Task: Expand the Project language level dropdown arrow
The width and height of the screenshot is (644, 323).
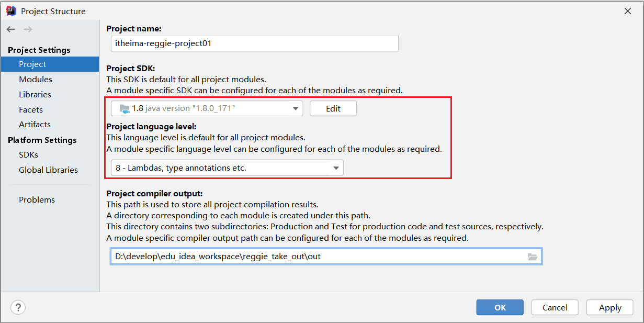Action: pyautogui.click(x=336, y=168)
